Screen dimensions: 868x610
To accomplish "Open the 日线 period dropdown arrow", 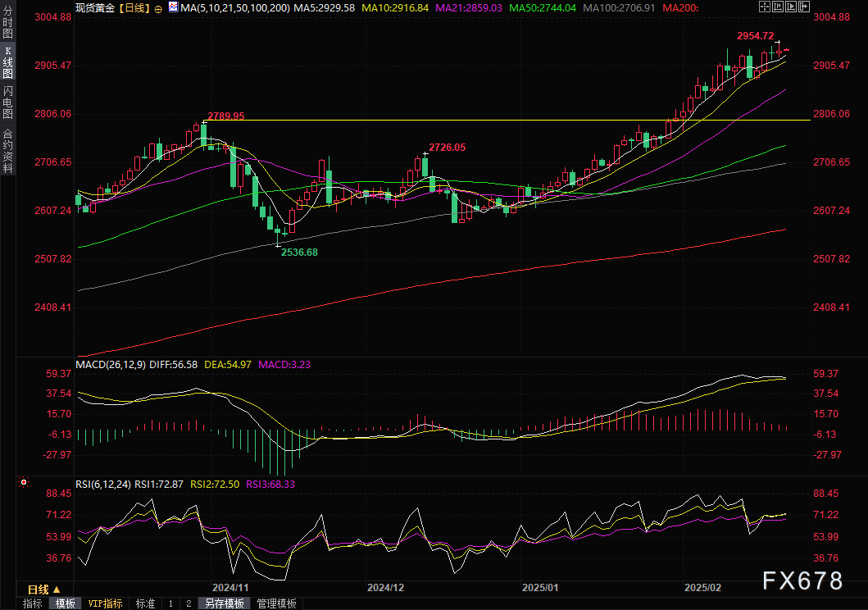I will coord(57,590).
